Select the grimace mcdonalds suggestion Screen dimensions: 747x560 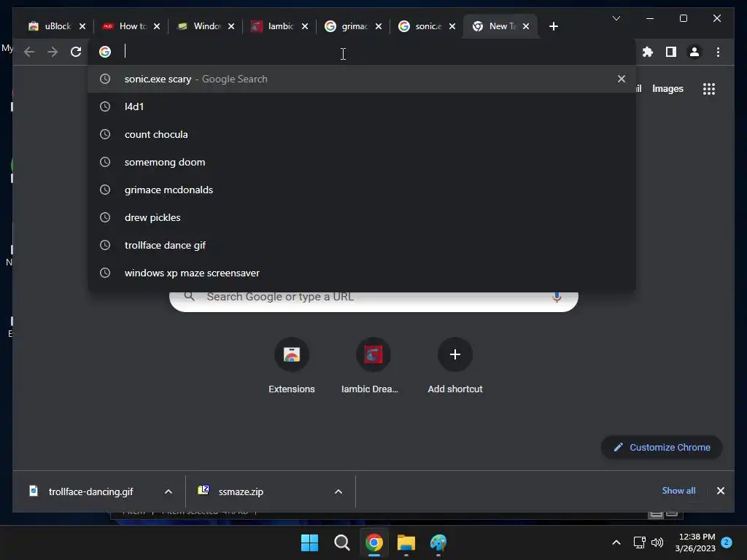[x=362, y=190]
